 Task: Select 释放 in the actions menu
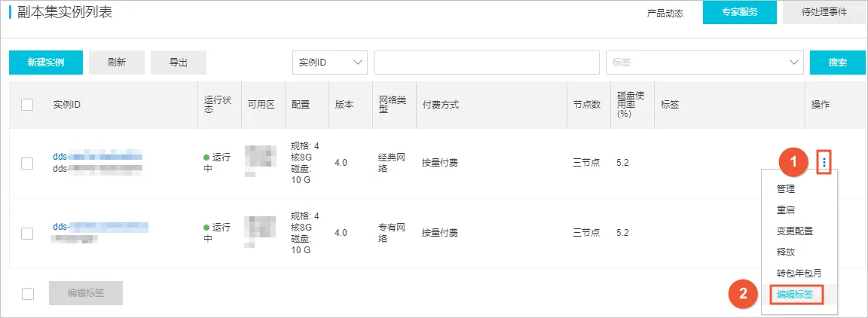(785, 252)
